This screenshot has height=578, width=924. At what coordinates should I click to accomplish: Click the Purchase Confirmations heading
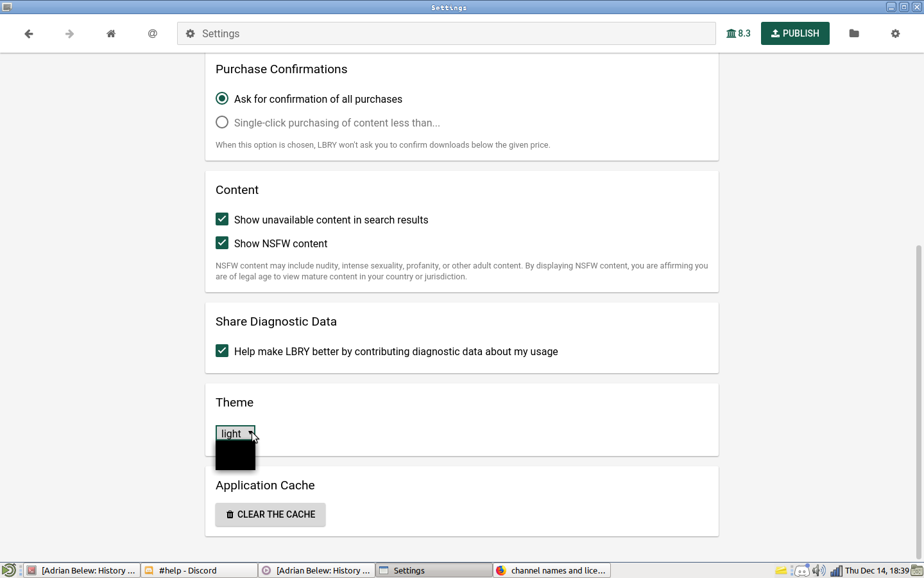click(x=281, y=69)
